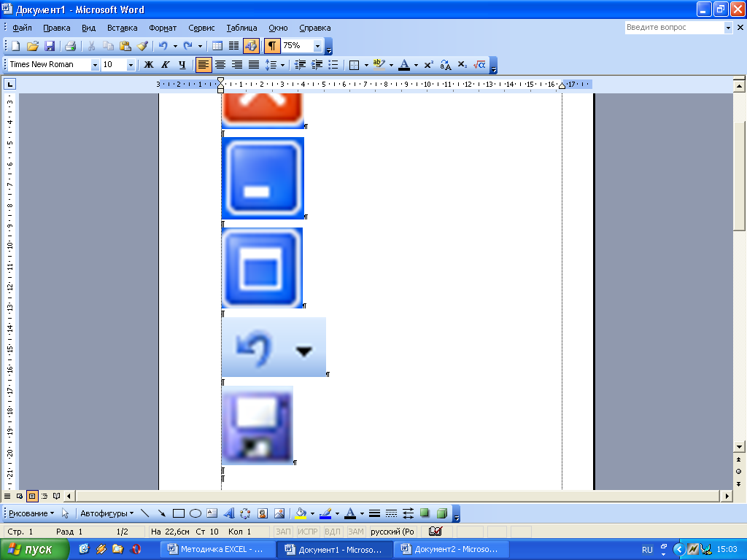Image resolution: width=747 pixels, height=560 pixels.
Task: Toggle ЗАМ overtype mode in status bar
Action: point(355,532)
